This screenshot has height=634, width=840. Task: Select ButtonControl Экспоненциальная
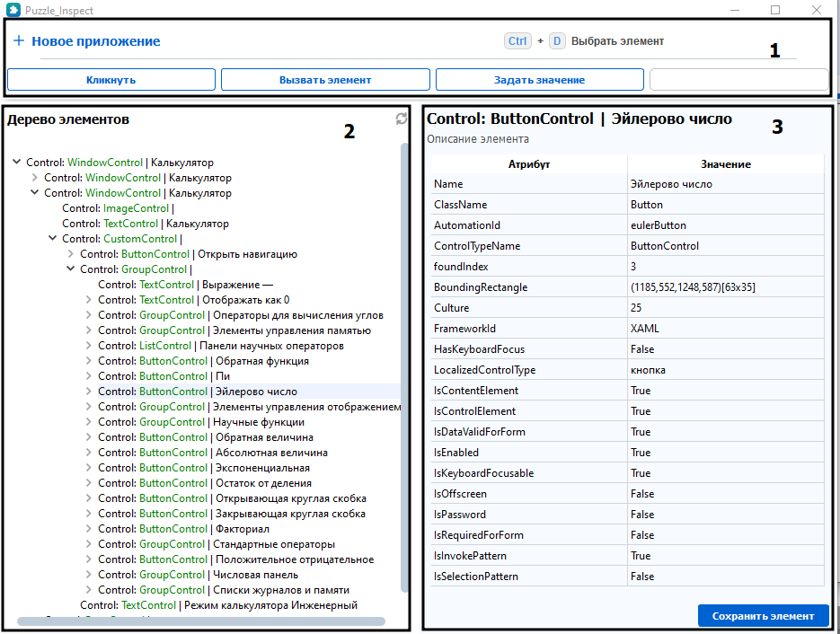tap(204, 468)
